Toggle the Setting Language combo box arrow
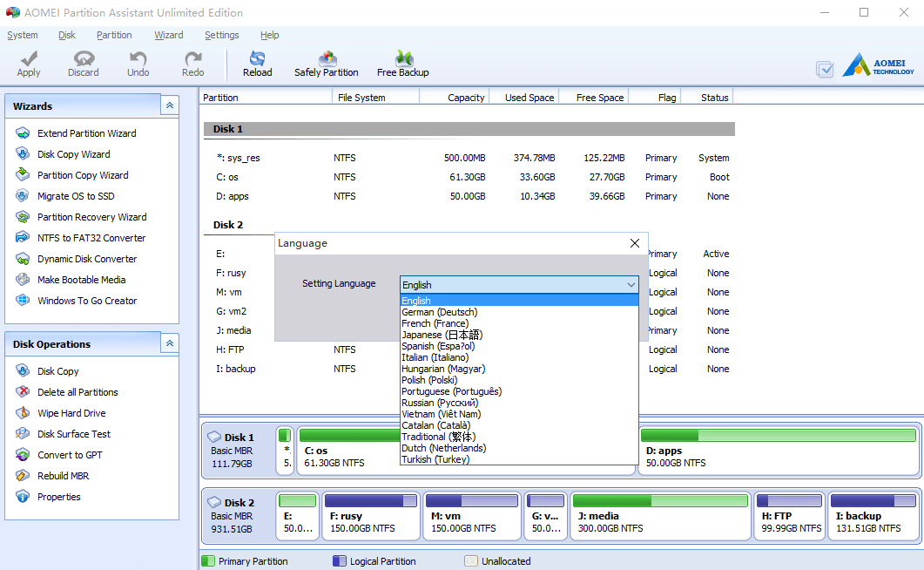The width and height of the screenshot is (924, 570). pos(631,285)
